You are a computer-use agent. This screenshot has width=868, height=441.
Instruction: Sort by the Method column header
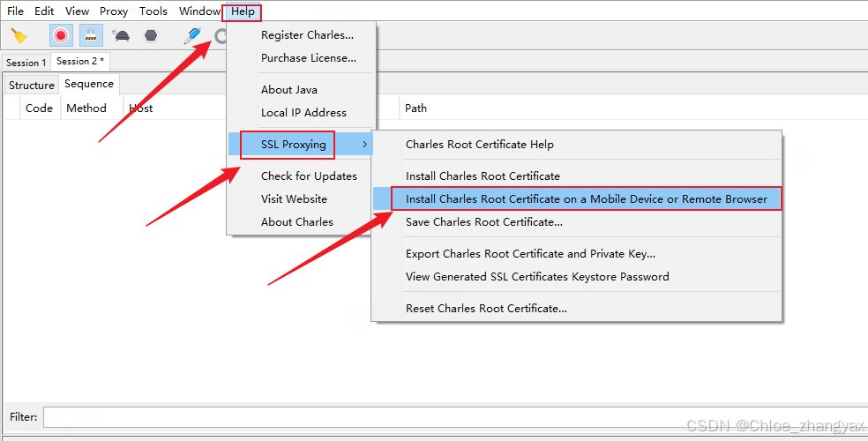[x=86, y=108]
